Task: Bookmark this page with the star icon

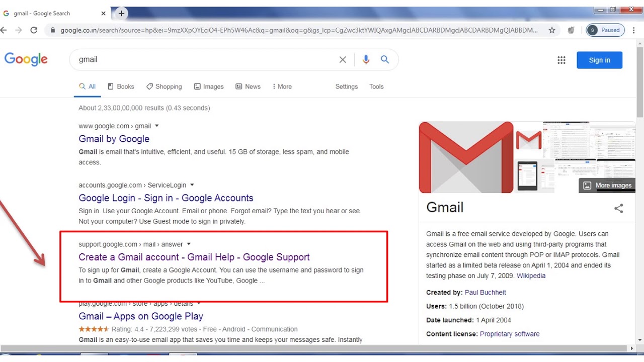Action: pyautogui.click(x=552, y=30)
